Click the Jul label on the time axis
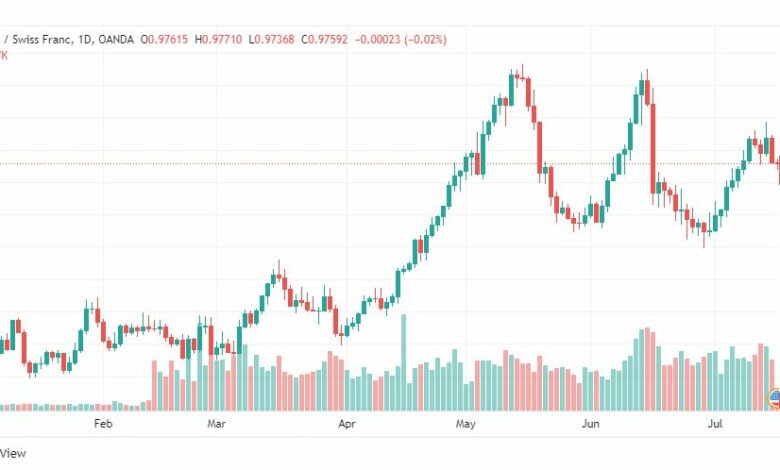This screenshot has height=470, width=780. [x=715, y=424]
